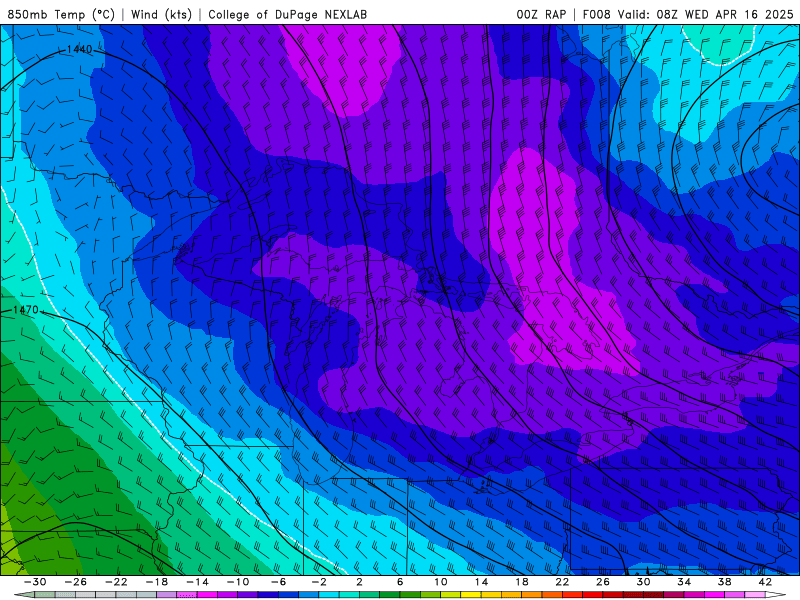Click the 38 color scale label

coord(724,582)
